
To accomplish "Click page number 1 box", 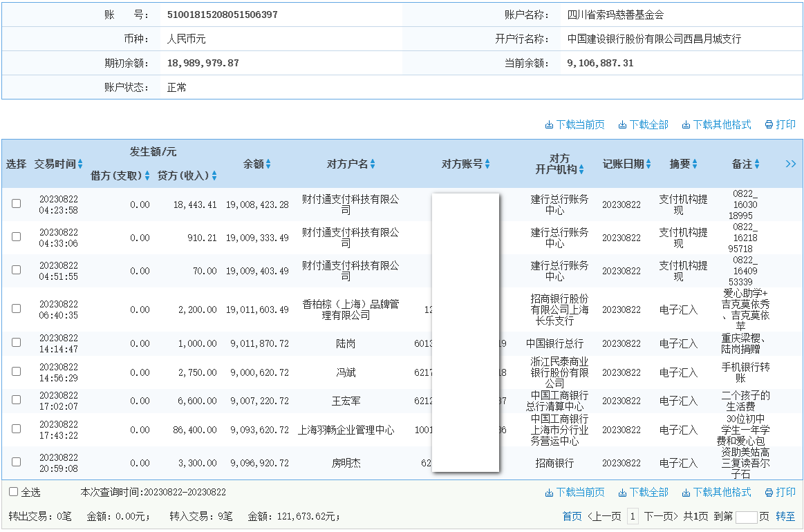I will [633, 517].
